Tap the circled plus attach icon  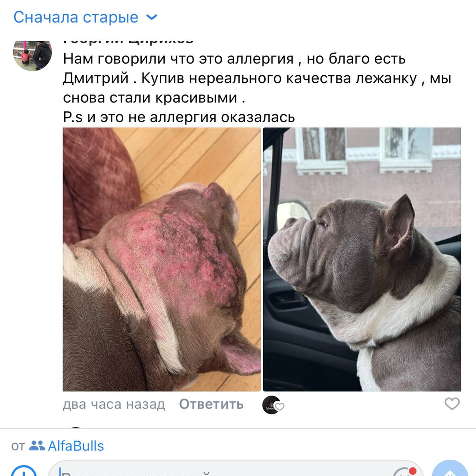pos(24,471)
